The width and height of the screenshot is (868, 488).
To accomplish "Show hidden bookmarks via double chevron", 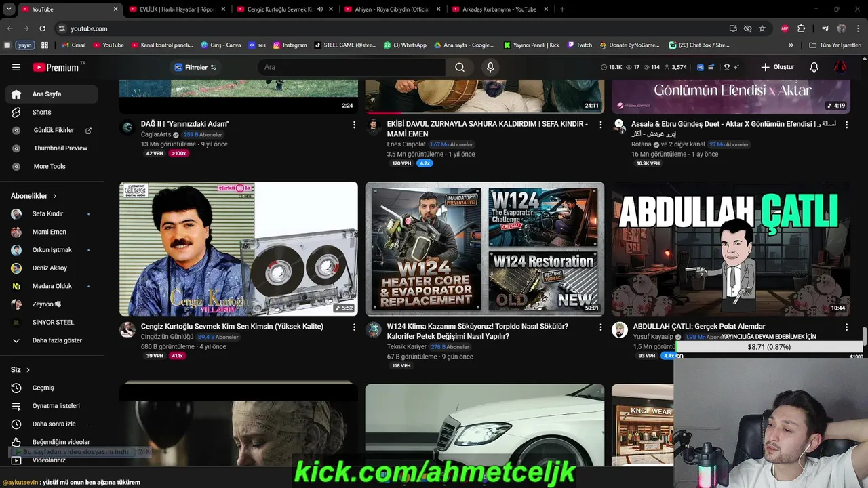I will tap(791, 45).
